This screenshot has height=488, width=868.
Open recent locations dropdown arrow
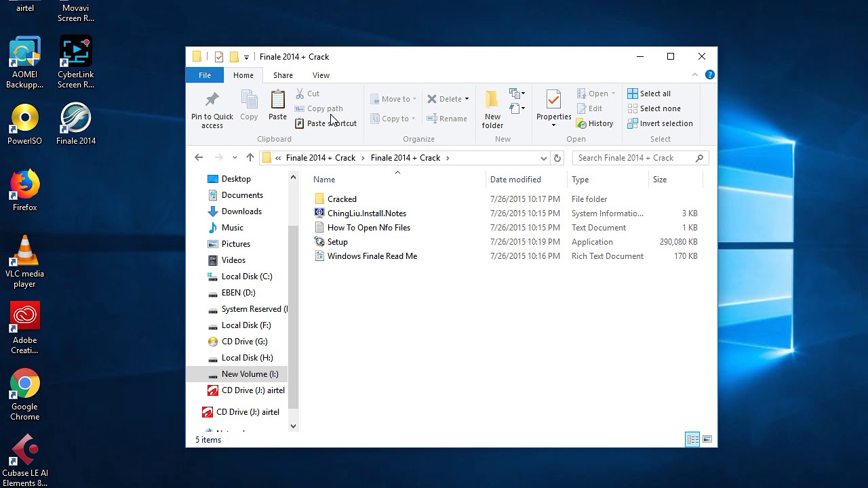pos(235,158)
